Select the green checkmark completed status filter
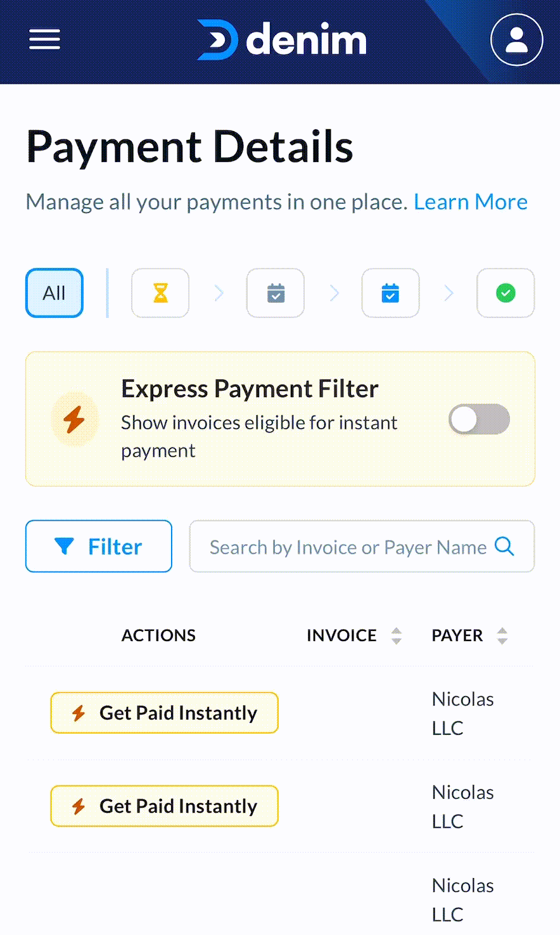The height and width of the screenshot is (935, 560). click(x=506, y=293)
